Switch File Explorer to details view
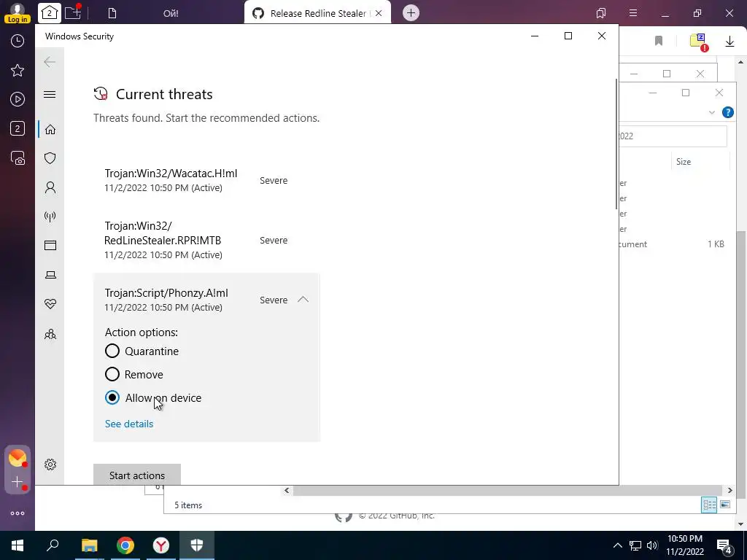 (709, 505)
